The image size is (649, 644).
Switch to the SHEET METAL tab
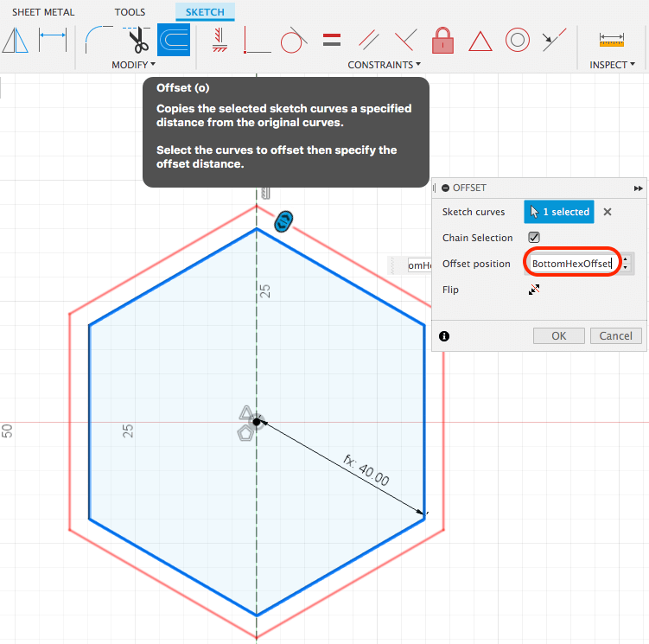(x=43, y=13)
